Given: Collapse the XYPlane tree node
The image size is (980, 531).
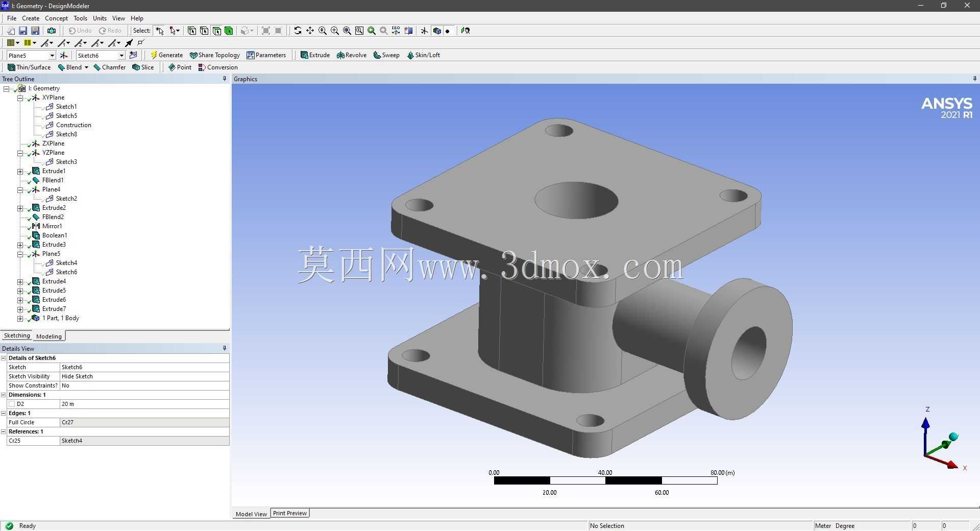Looking at the screenshot, I should coord(20,98).
